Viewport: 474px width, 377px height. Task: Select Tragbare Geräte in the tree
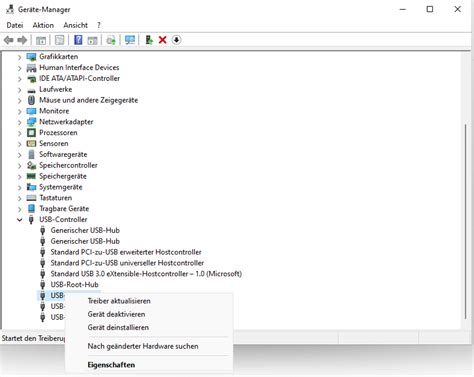click(64, 209)
